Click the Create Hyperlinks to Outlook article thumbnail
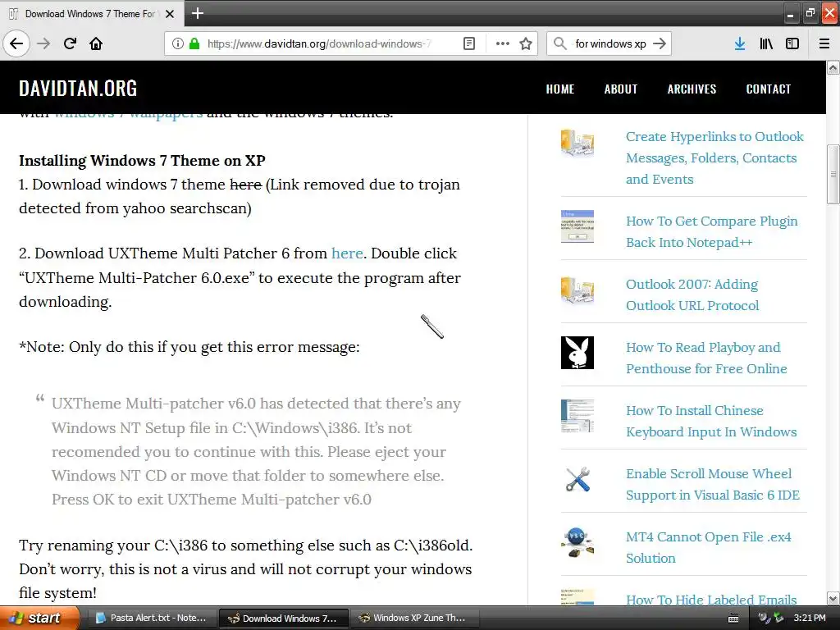840x630 pixels. [x=577, y=143]
